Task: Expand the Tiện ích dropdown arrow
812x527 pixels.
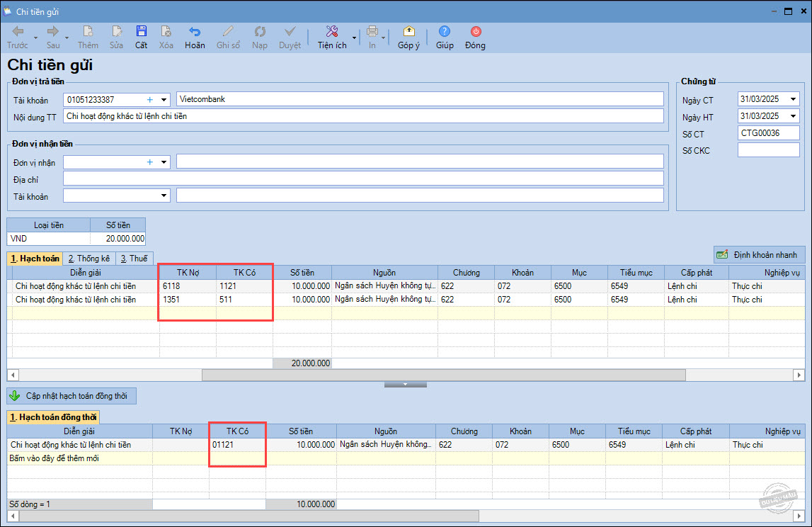Action: pos(354,38)
